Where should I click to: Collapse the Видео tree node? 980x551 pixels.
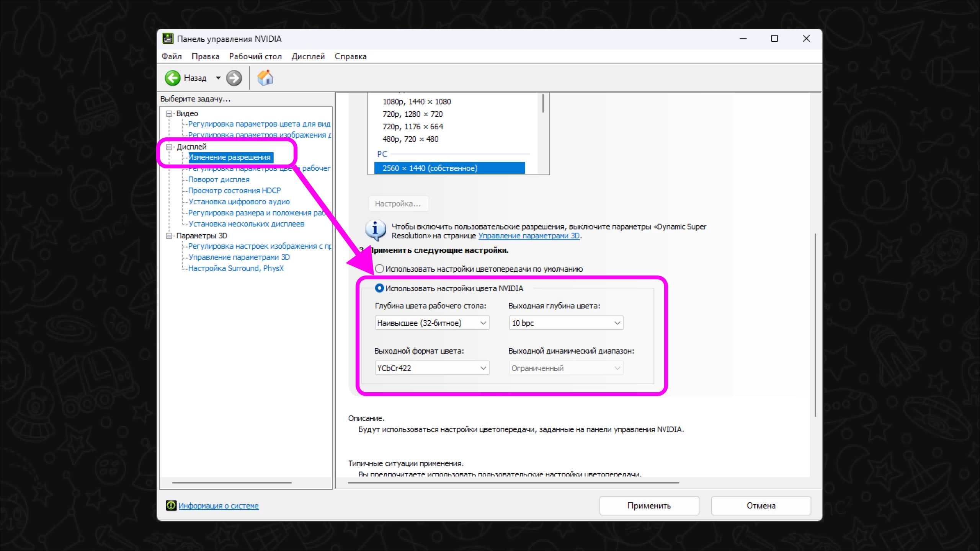point(169,114)
